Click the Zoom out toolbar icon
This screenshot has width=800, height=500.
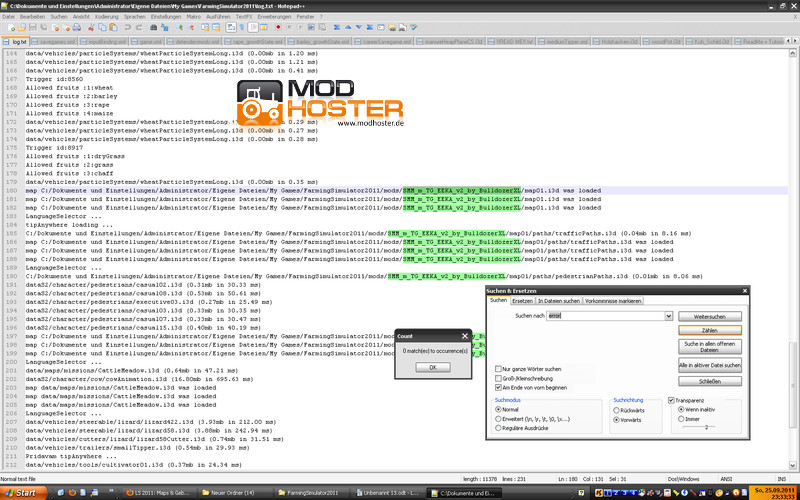[x=191, y=28]
